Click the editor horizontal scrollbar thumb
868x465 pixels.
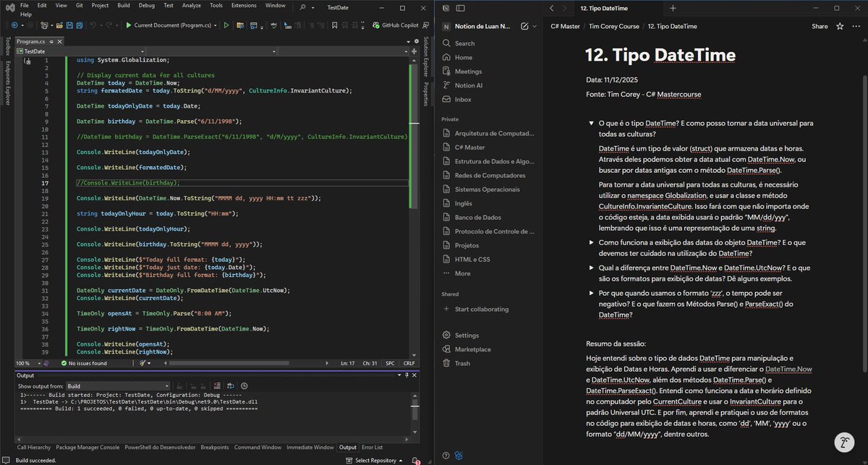[229, 363]
